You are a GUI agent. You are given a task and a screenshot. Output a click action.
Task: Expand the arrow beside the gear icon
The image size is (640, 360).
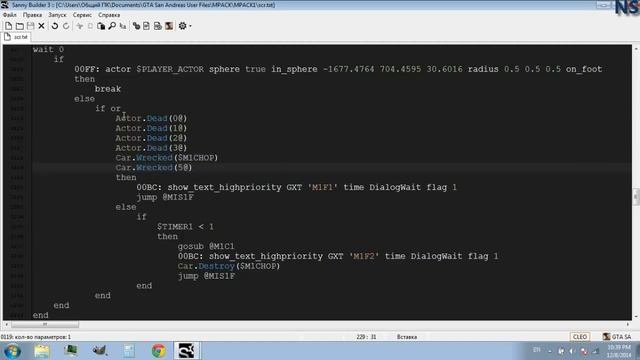(x=190, y=27)
